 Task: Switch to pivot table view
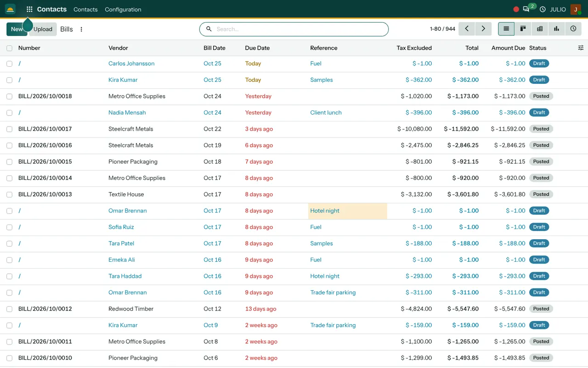tap(540, 29)
